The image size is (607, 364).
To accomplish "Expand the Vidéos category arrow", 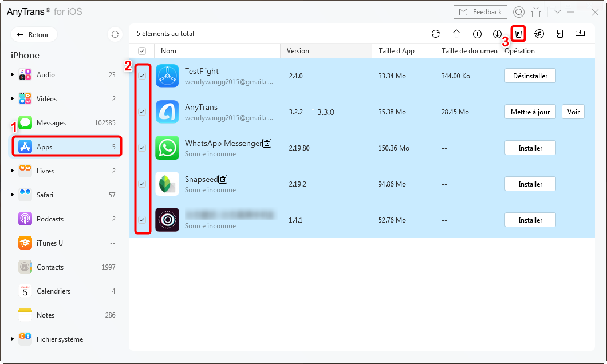I will [13, 99].
